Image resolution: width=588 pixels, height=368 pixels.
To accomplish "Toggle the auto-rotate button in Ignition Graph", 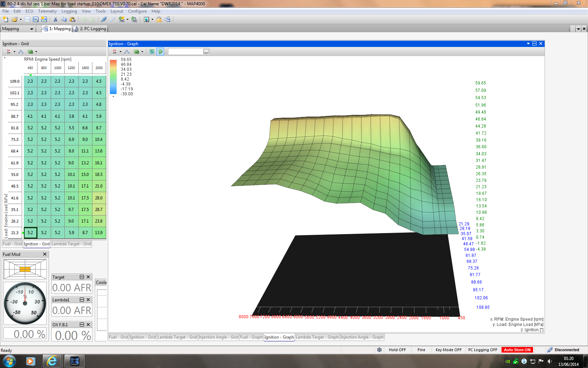I will 160,52.
